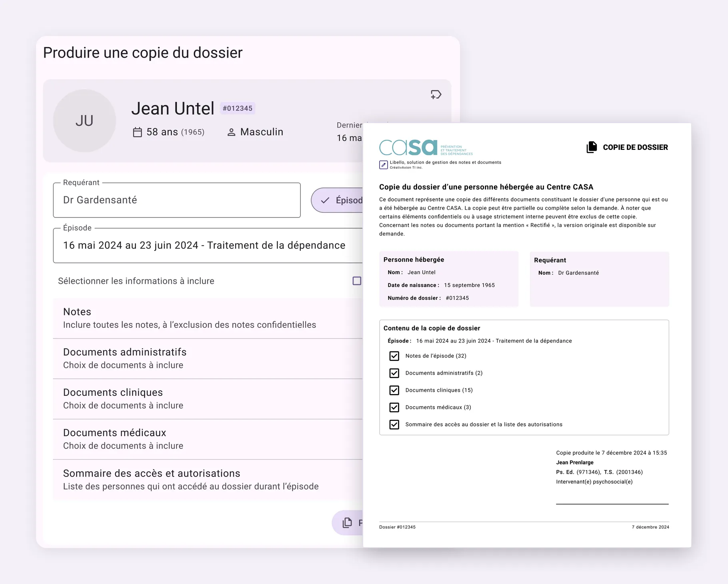Click the JU avatar circle
Screen dimensions: 728x584
pos(84,121)
